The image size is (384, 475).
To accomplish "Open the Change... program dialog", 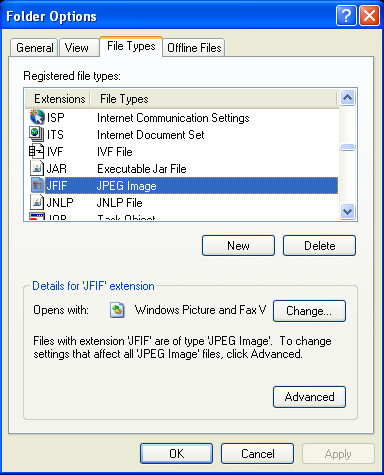I will 309,311.
